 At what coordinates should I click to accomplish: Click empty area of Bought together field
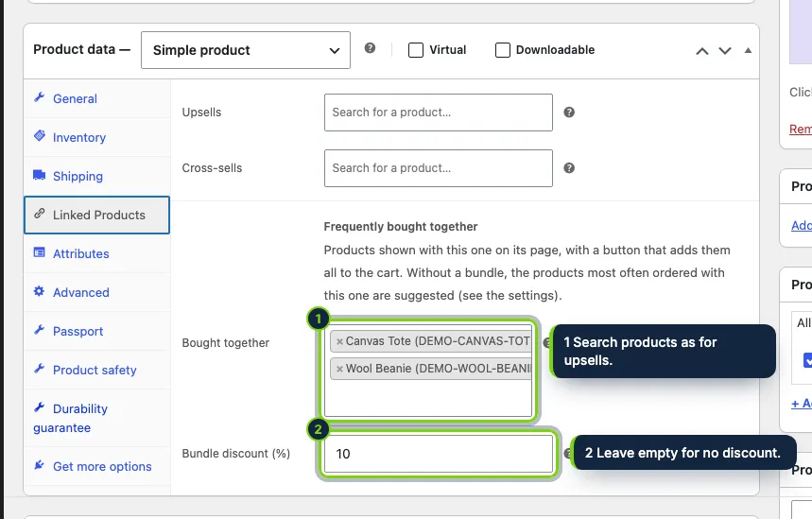coord(428,399)
